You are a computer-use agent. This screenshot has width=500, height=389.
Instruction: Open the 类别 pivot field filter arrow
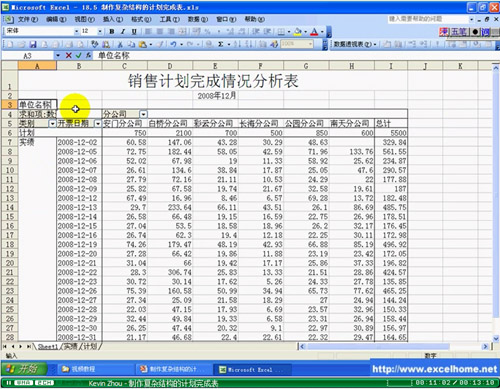[53, 124]
